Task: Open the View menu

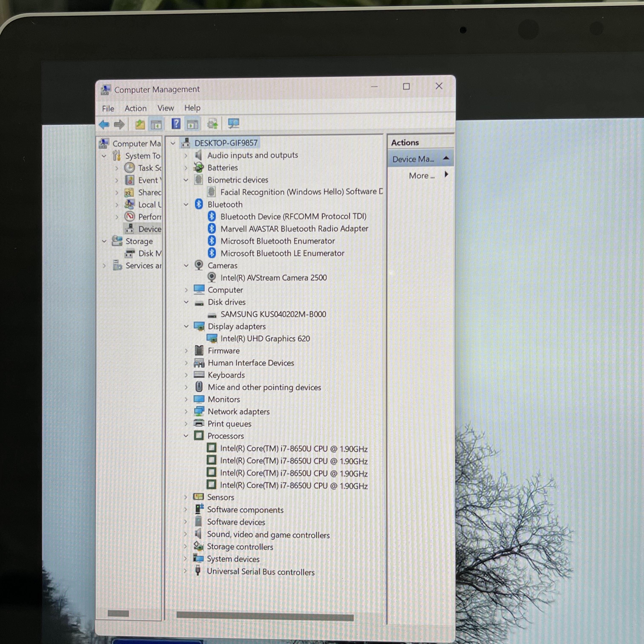Action: pyautogui.click(x=166, y=108)
